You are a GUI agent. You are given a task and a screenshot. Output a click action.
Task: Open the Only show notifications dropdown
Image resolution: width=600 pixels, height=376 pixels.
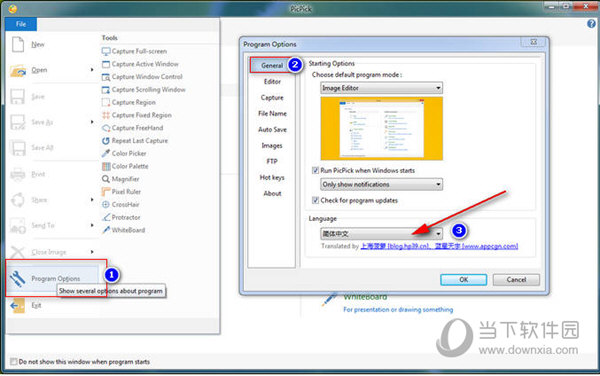click(382, 185)
